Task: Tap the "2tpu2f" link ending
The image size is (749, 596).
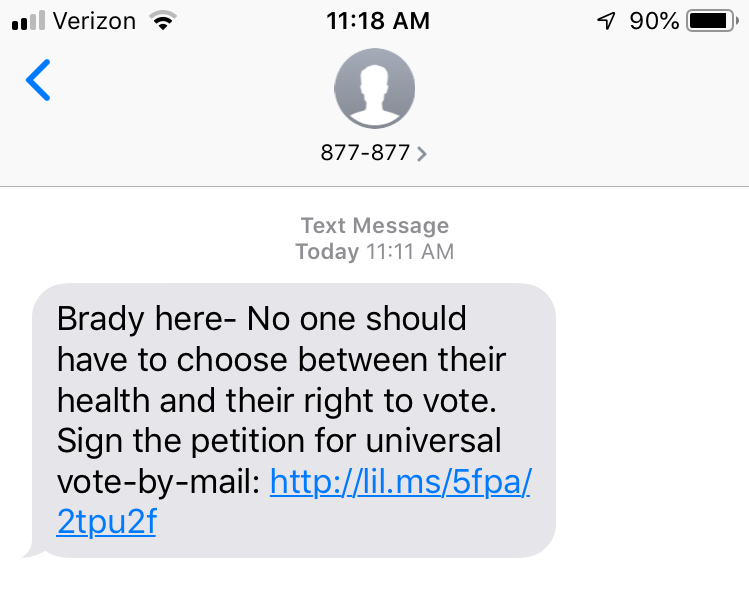Action: point(106,524)
